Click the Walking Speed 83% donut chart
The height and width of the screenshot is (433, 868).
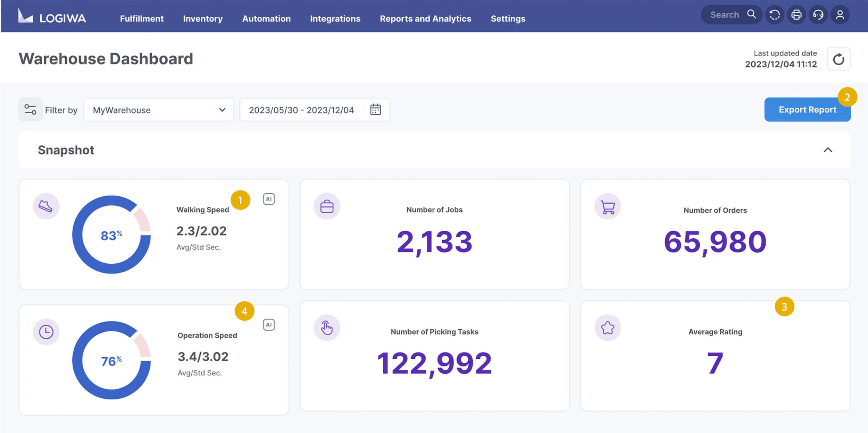[x=111, y=235]
